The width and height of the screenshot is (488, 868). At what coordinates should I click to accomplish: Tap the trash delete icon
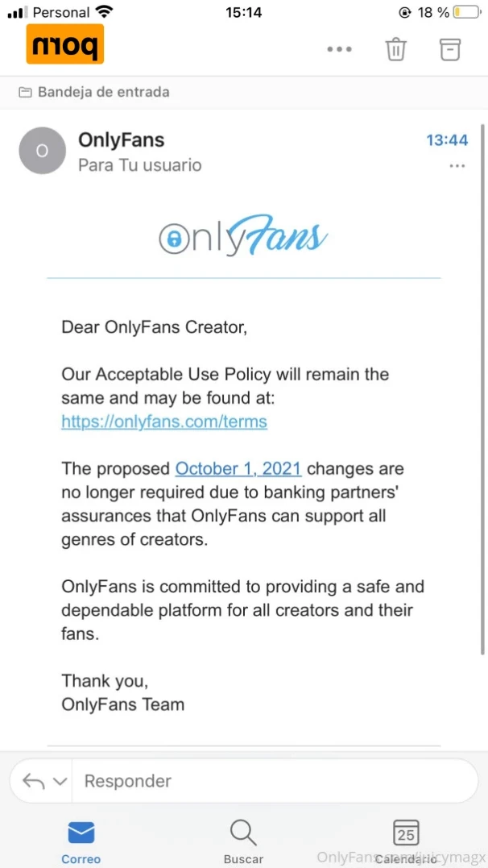tap(395, 49)
